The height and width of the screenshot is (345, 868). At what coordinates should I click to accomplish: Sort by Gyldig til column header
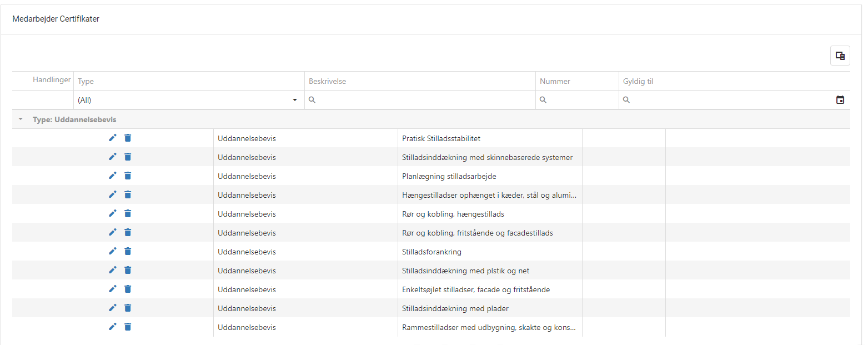coord(638,81)
